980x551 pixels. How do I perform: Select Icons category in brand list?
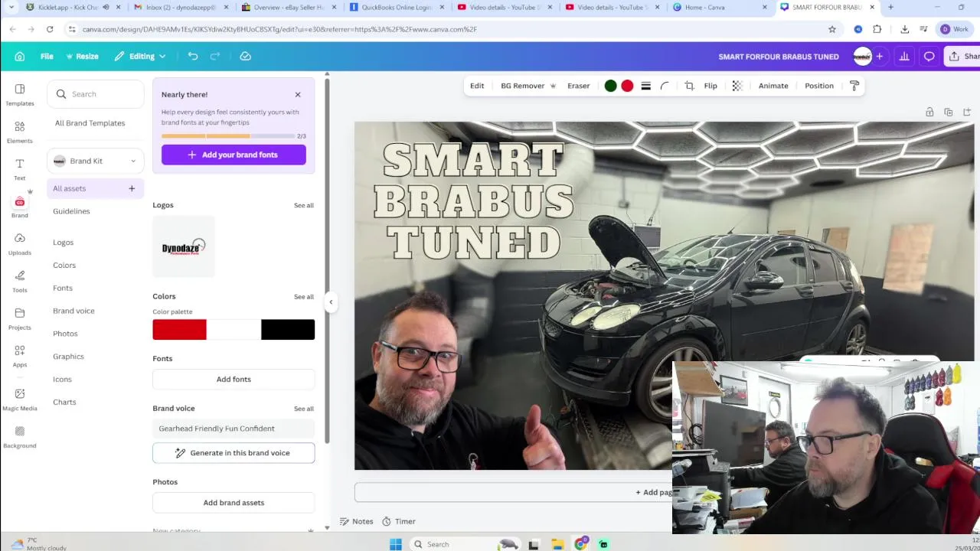[x=62, y=380]
